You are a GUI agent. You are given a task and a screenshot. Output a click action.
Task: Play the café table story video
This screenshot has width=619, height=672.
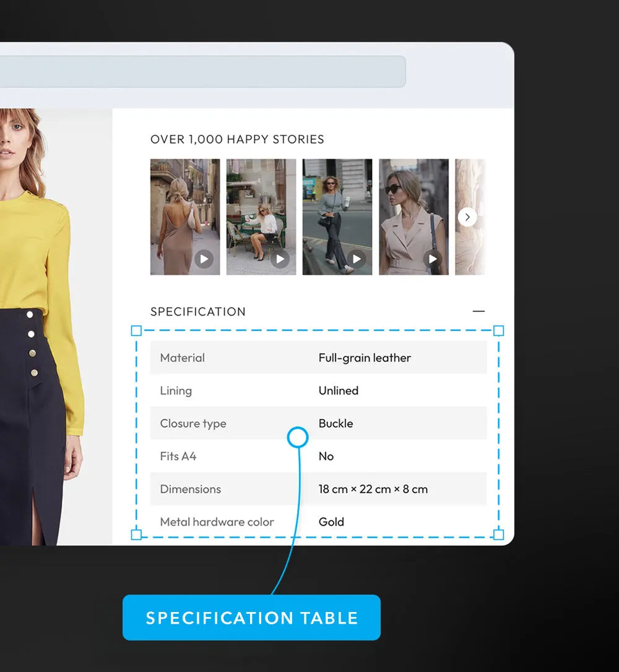tap(280, 259)
